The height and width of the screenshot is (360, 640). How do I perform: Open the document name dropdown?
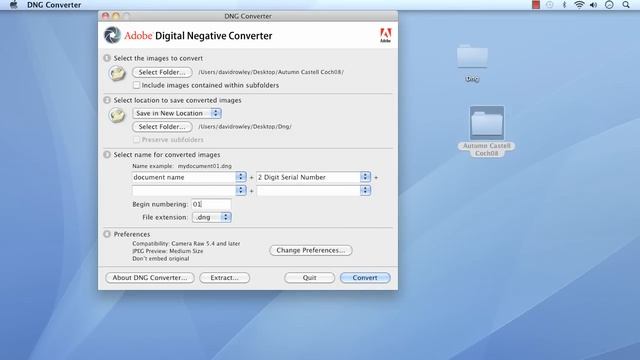189,177
